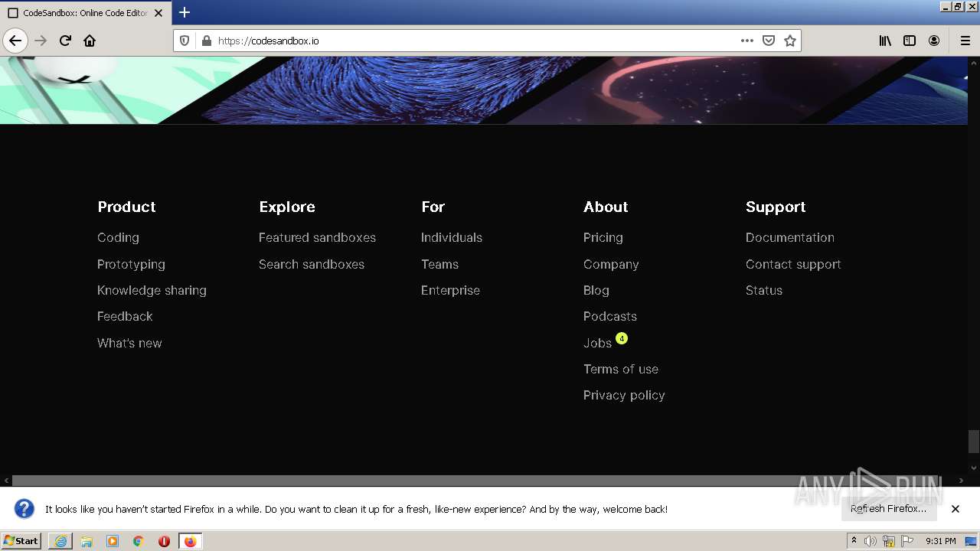
Task: Open the Documentation link
Action: coord(790,237)
